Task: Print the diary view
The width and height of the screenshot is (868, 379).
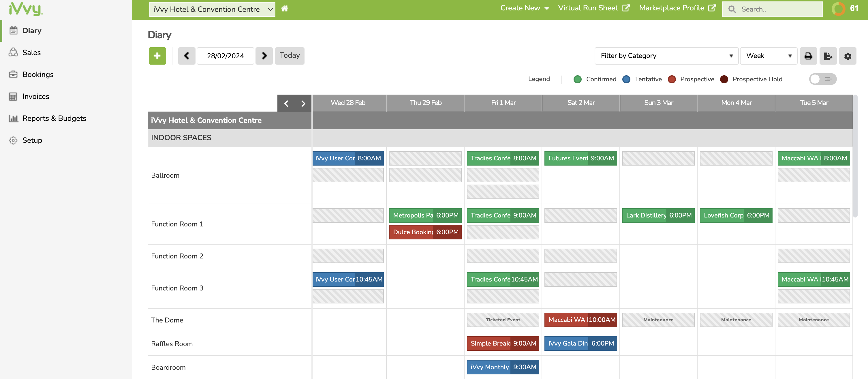Action: (808, 56)
